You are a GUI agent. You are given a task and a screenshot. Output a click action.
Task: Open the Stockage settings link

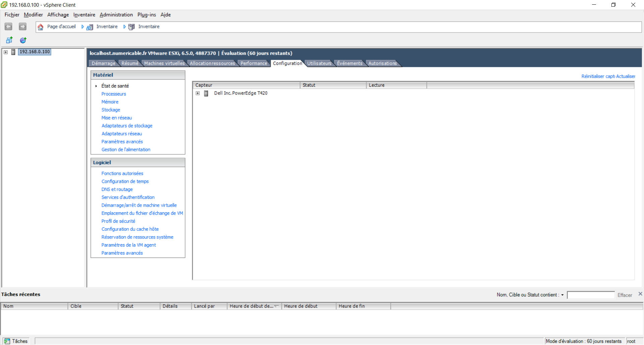coord(111,110)
